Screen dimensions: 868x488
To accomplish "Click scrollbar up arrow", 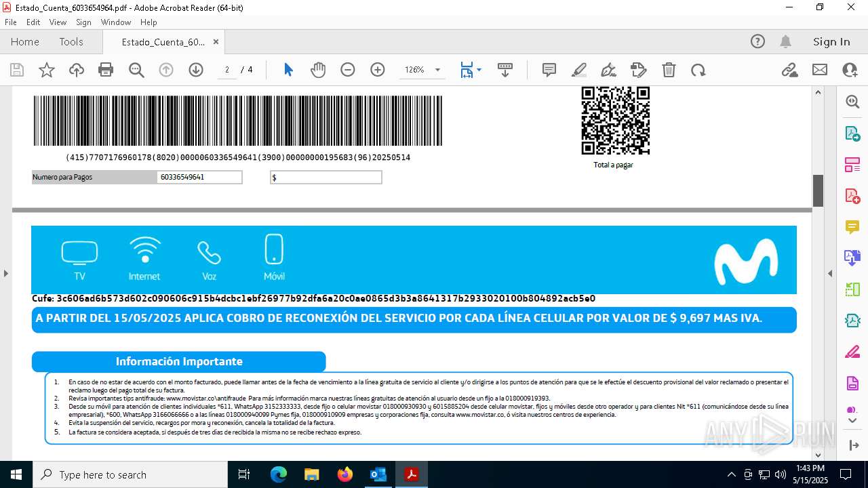I will (x=818, y=92).
